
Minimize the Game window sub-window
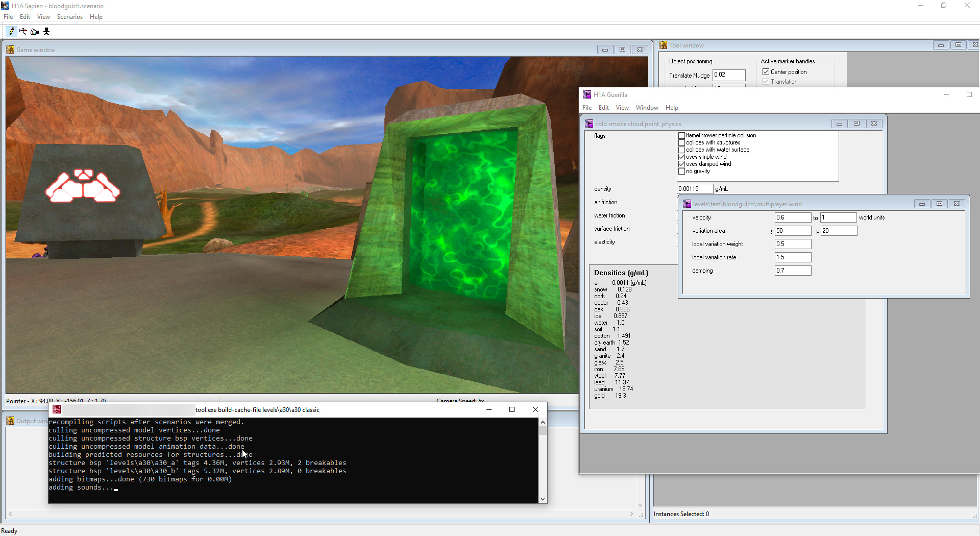pos(605,50)
